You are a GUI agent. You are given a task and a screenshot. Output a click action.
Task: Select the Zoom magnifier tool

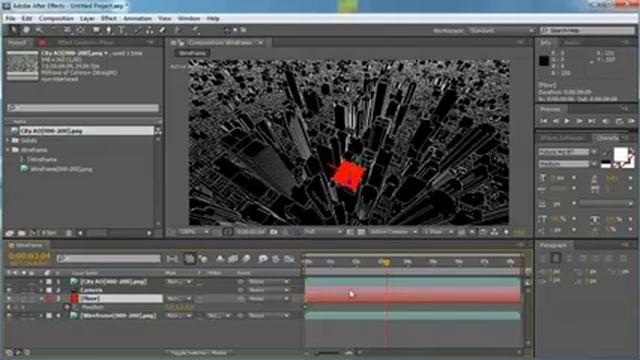pyautogui.click(x=39, y=30)
